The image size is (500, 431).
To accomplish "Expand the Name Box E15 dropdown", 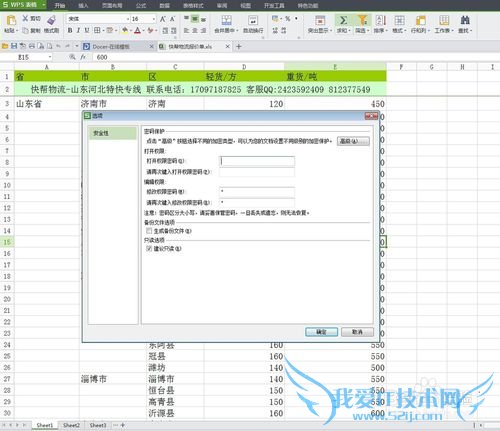I will 50,57.
